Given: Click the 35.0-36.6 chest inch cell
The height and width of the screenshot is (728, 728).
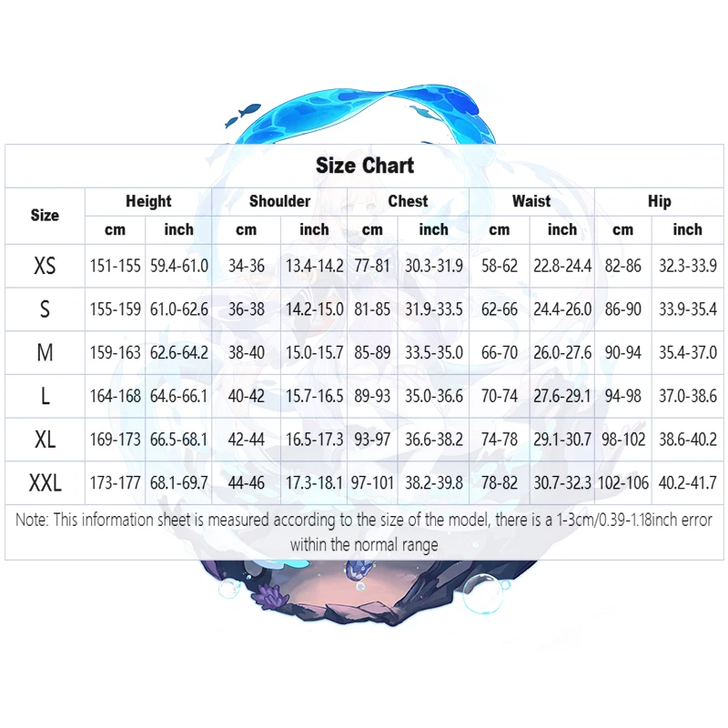Looking at the screenshot, I should pyautogui.click(x=434, y=396).
